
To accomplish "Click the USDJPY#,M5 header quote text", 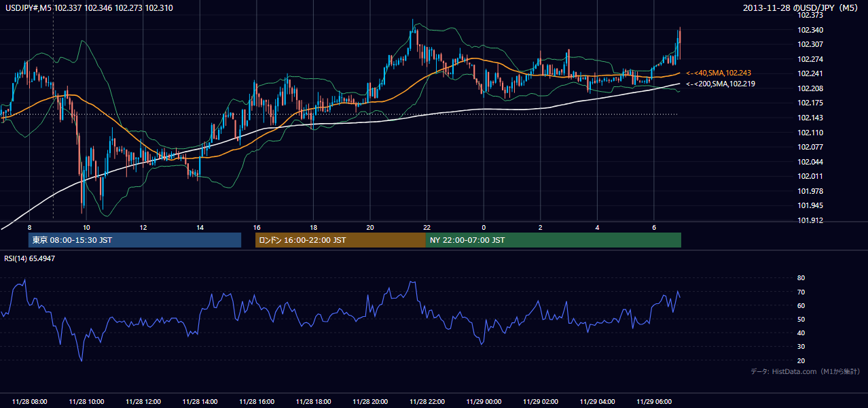I will point(89,8).
